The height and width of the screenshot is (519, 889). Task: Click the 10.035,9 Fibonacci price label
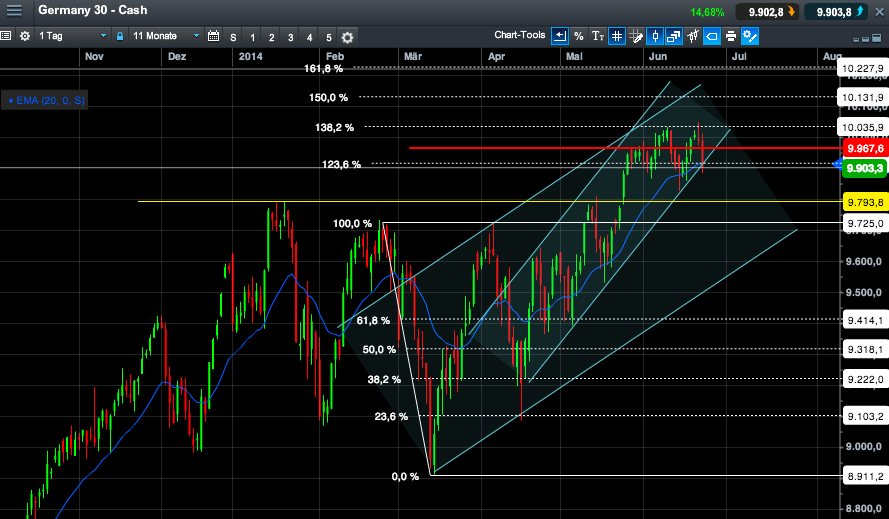862,128
